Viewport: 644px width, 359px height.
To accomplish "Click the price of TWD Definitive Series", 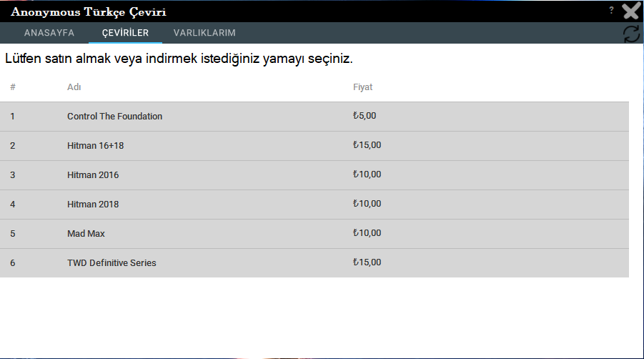I will coord(367,262).
